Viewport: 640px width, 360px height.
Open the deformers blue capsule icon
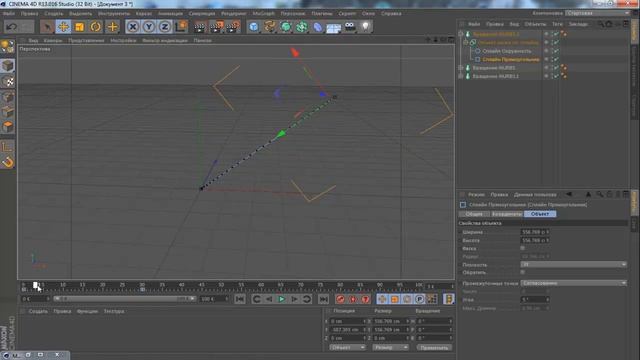(318, 27)
